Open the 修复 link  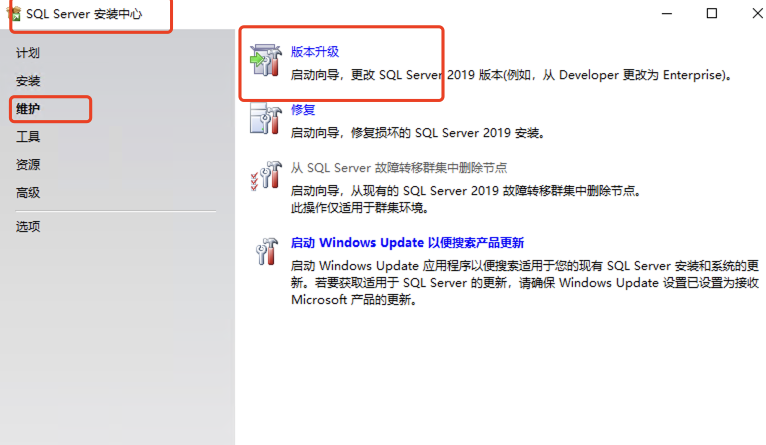[x=303, y=110]
